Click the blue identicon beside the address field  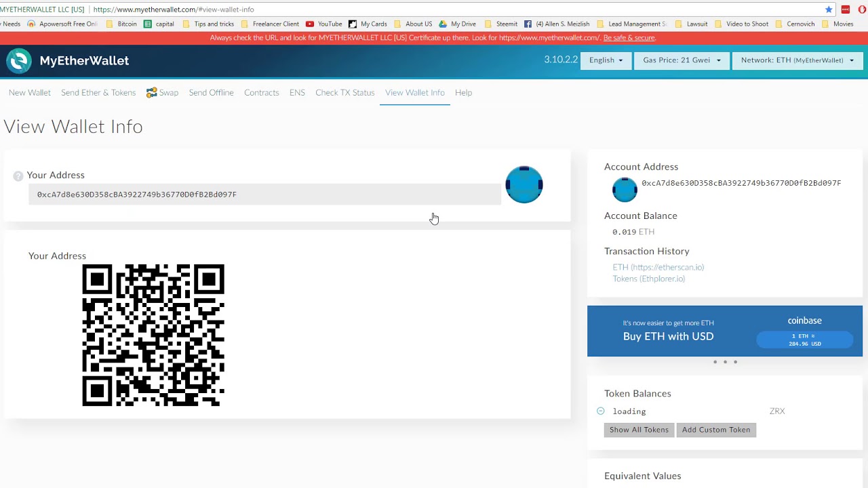pyautogui.click(x=524, y=184)
